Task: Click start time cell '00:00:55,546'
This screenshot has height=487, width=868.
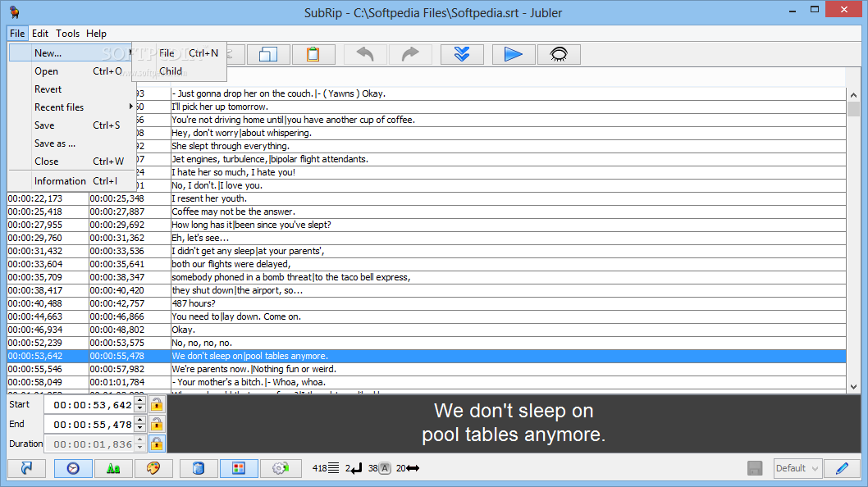Action: tap(48, 369)
